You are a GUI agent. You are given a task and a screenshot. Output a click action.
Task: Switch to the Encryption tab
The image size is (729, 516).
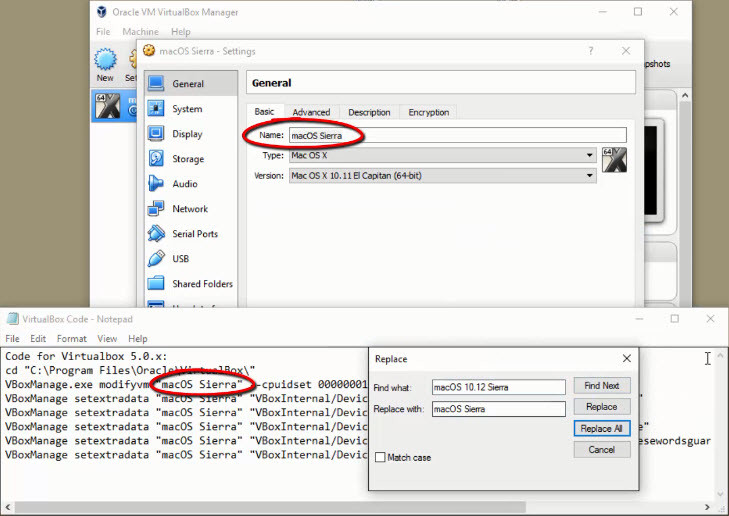429,112
